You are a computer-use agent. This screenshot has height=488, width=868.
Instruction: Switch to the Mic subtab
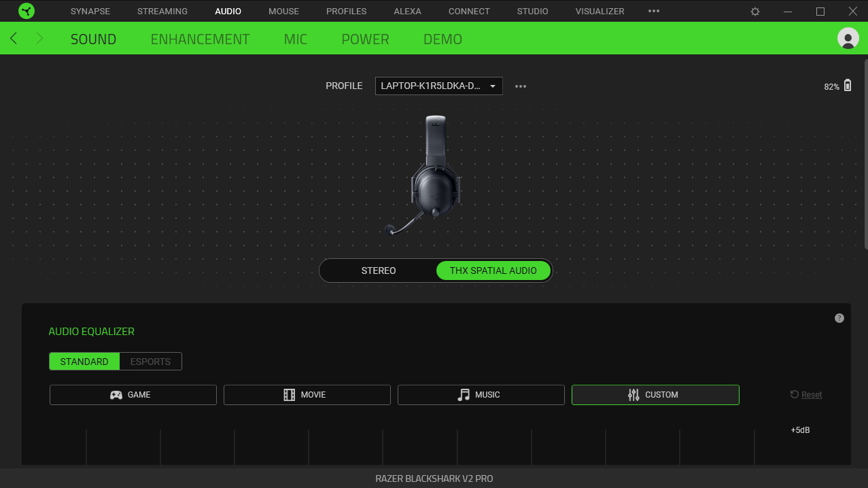coord(296,39)
